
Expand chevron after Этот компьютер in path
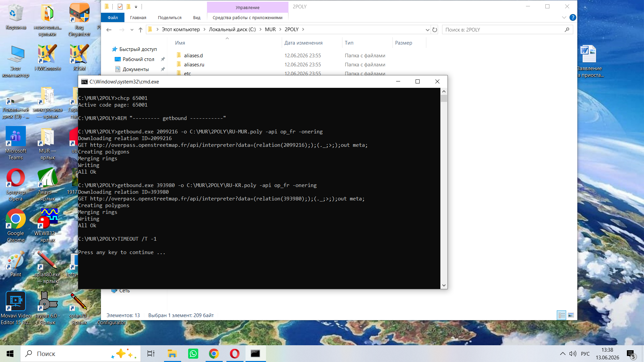204,29
